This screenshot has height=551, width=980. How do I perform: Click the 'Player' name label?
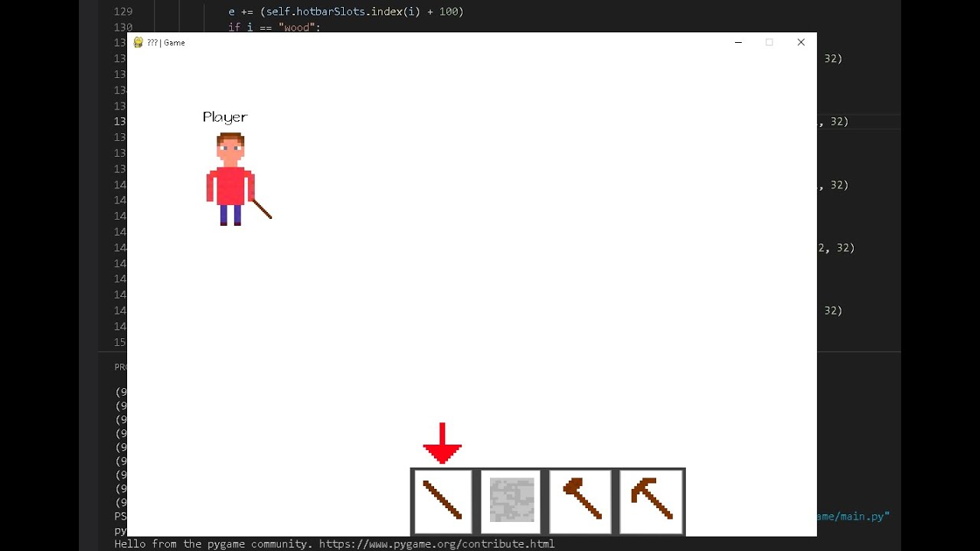(x=225, y=117)
